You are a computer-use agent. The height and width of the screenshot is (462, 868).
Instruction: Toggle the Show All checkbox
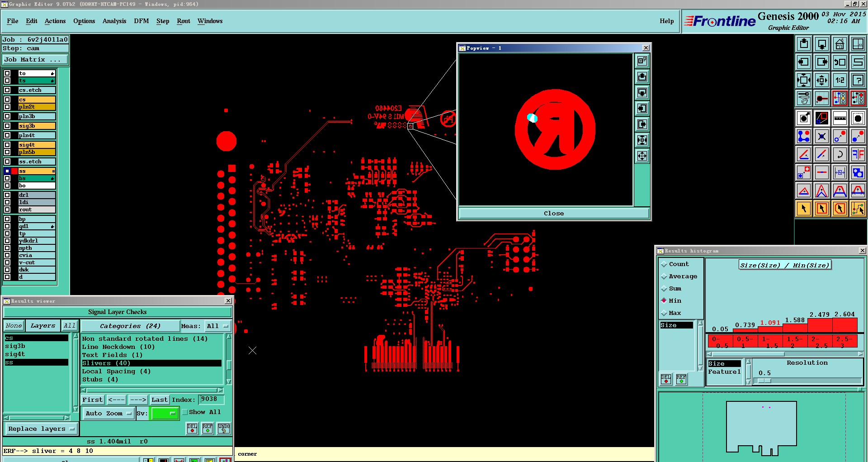click(x=185, y=412)
